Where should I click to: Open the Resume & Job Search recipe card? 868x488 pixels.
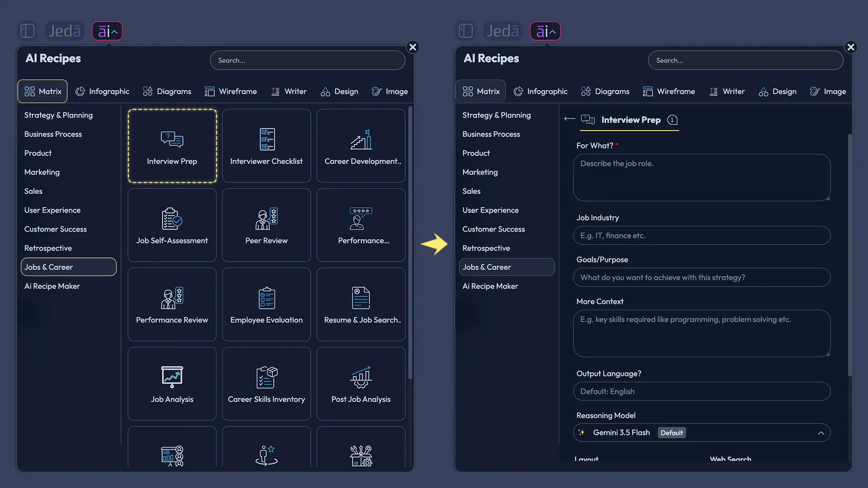click(361, 305)
